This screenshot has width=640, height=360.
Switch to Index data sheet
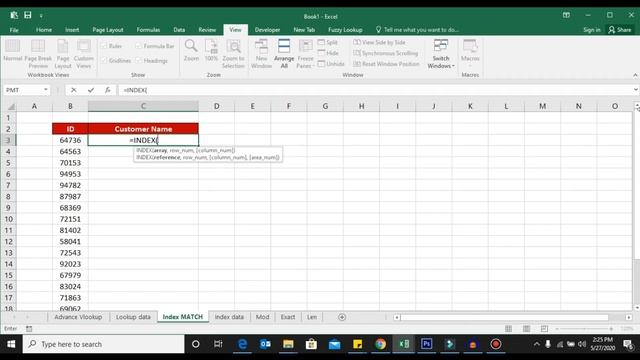pyautogui.click(x=229, y=317)
